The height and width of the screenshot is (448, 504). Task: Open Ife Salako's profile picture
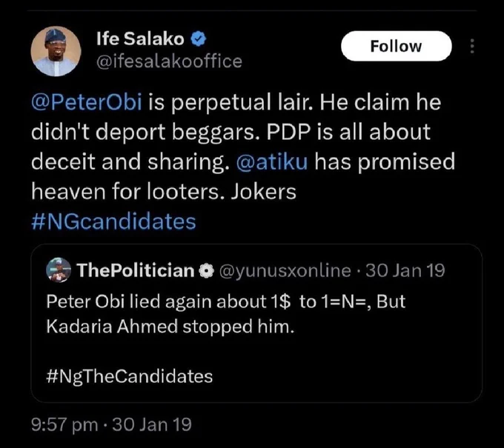click(56, 51)
